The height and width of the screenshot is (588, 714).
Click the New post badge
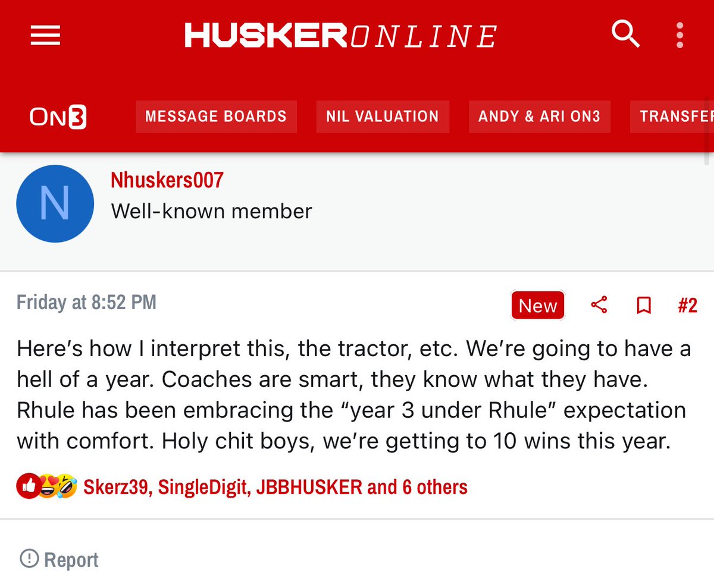coord(538,306)
